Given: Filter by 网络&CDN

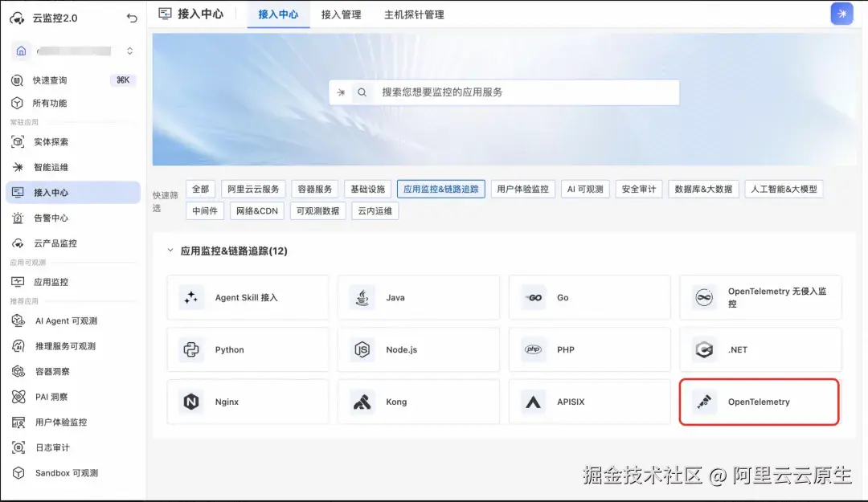Looking at the screenshot, I should coord(257,211).
